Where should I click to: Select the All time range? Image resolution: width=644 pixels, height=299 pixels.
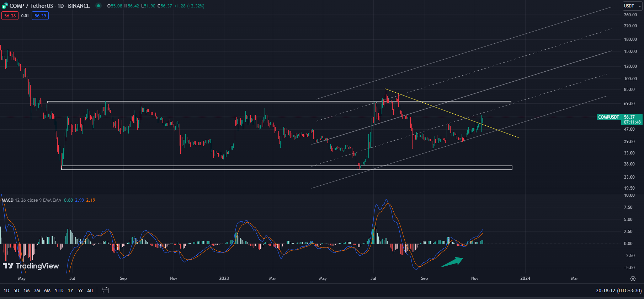click(90, 290)
